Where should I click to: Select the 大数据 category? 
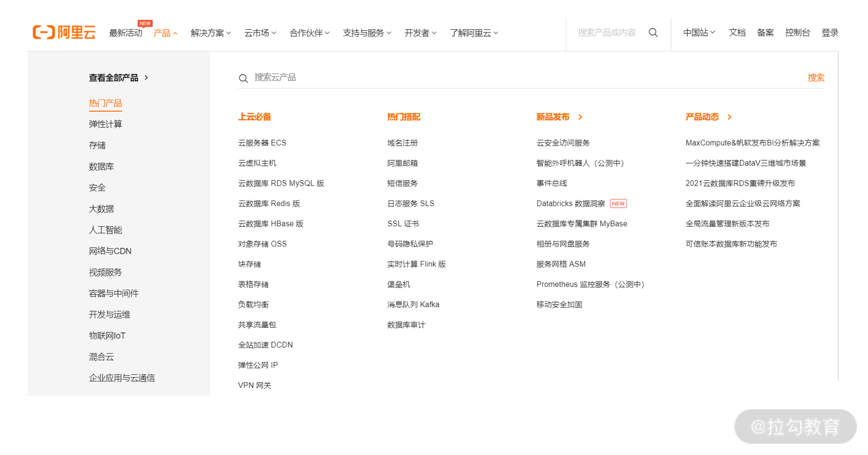coord(101,209)
